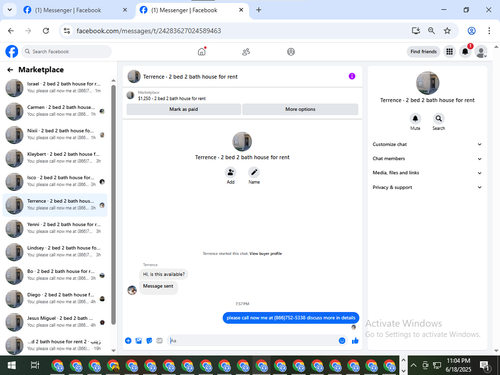Open Bo's house for rent chat
Screen dimensions: 500x375
(x=55, y=275)
